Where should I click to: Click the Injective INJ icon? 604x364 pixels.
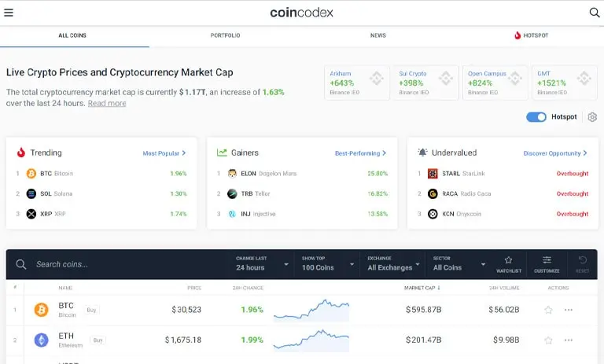point(232,214)
